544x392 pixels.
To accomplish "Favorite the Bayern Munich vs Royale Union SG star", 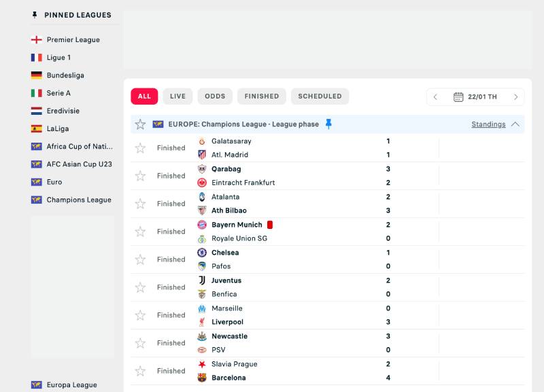I will [x=140, y=232].
